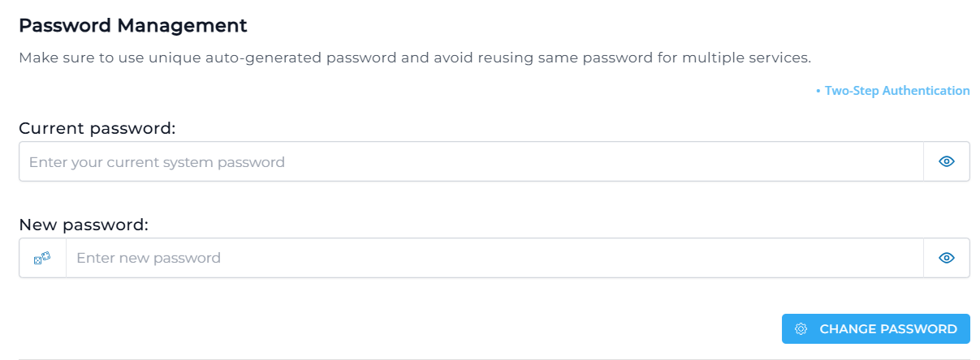This screenshot has height=360, width=980.
Task: Click the Password Management heading
Action: 133,25
